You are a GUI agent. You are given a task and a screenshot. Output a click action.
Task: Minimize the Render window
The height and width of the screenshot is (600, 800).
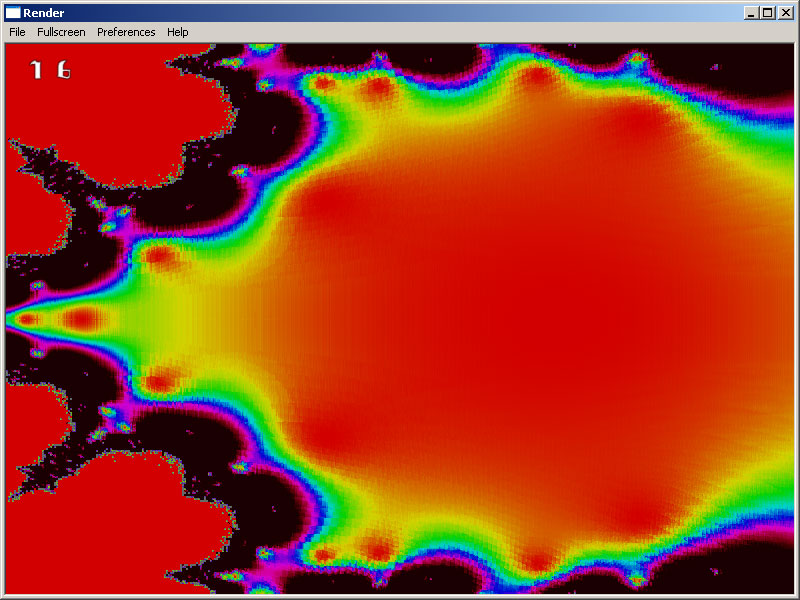point(751,13)
